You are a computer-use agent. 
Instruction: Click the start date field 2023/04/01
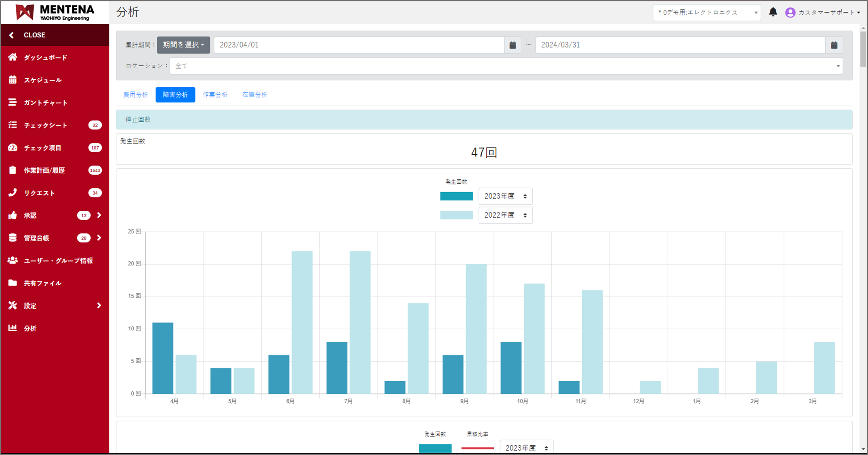point(358,45)
